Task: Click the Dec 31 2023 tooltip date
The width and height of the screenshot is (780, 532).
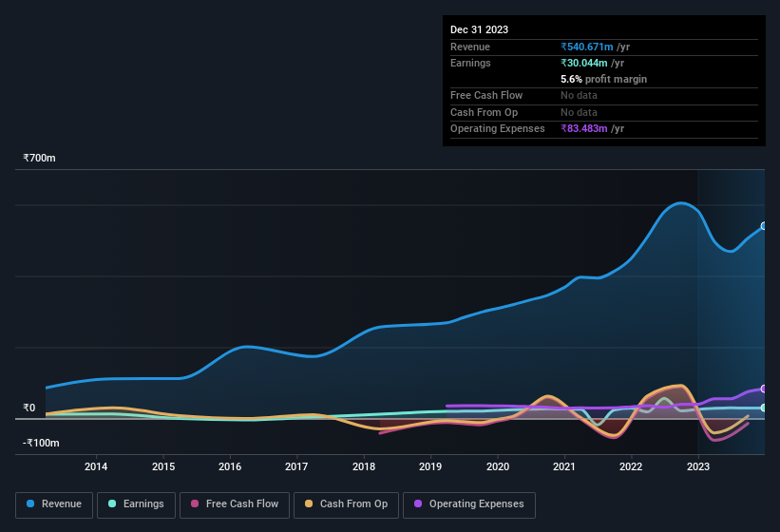Action: pyautogui.click(x=479, y=29)
